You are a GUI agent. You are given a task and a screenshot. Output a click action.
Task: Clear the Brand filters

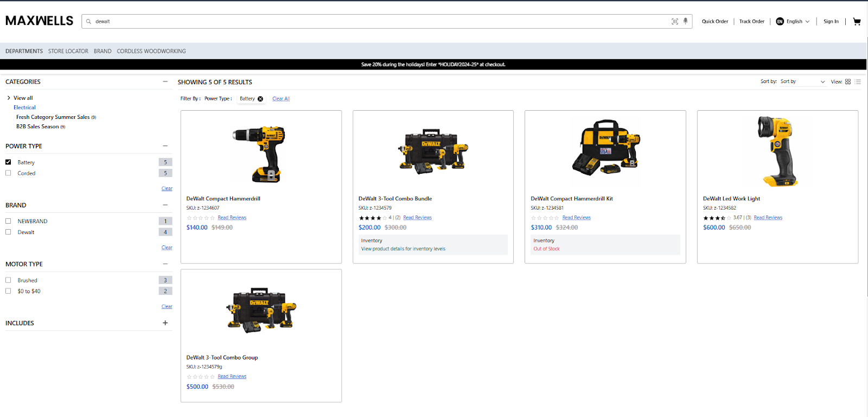point(167,248)
